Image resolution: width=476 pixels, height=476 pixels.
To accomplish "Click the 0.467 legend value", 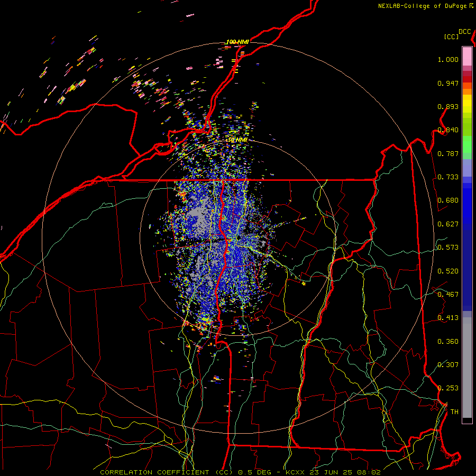I will pyautogui.click(x=448, y=295).
